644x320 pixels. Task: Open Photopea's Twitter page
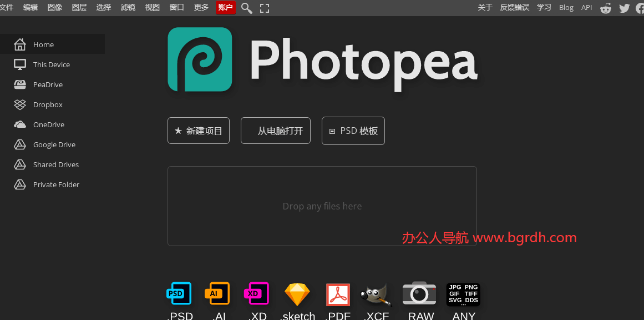(623, 8)
